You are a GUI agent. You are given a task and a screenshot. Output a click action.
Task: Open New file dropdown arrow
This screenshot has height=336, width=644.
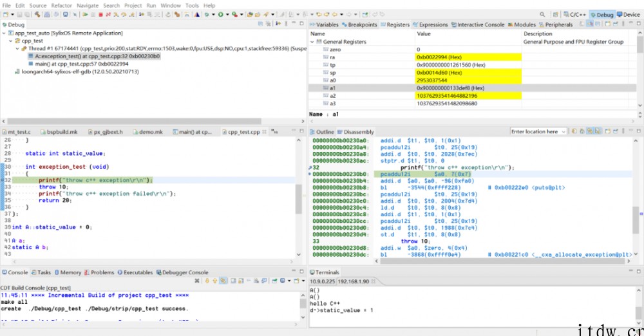pos(12,14)
